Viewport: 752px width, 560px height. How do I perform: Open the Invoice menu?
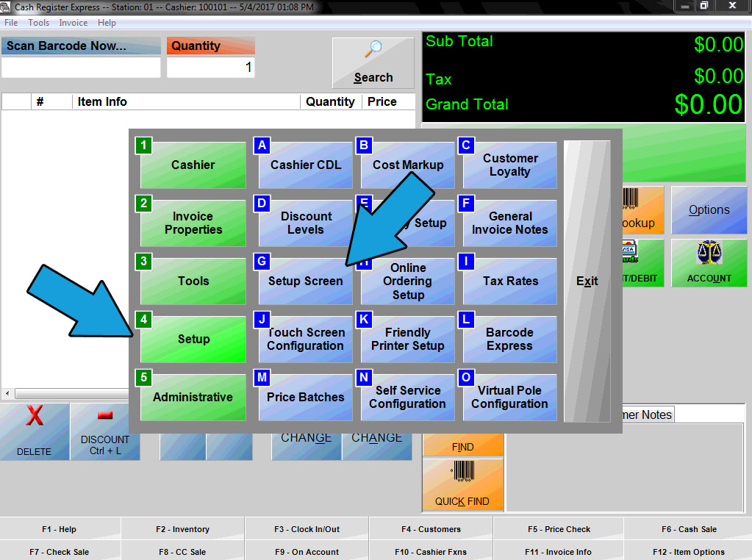pos(74,23)
